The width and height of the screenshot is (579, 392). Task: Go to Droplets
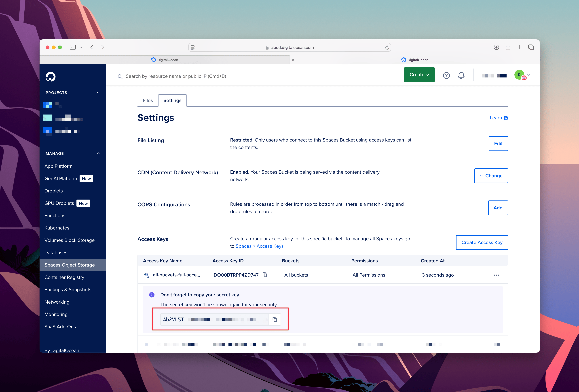54,191
